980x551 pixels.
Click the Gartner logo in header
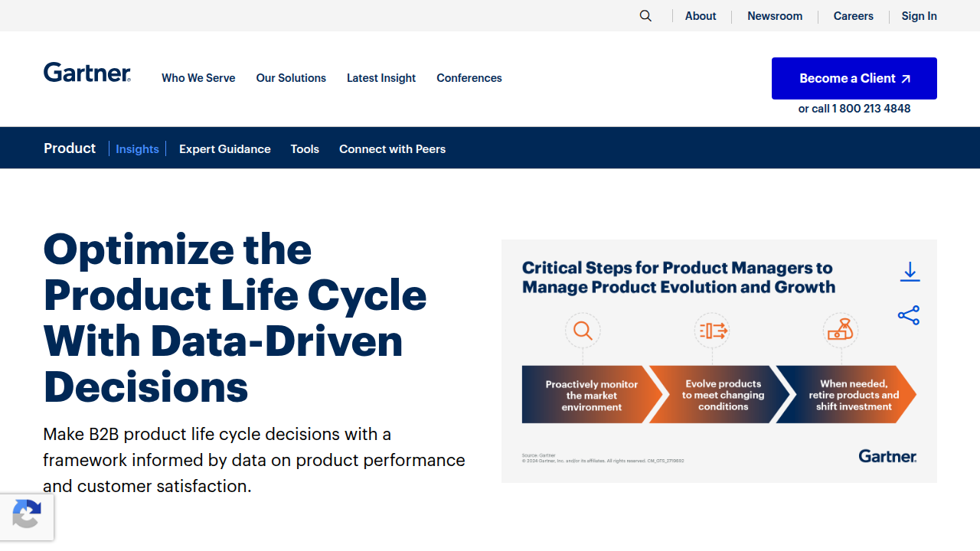click(x=87, y=73)
